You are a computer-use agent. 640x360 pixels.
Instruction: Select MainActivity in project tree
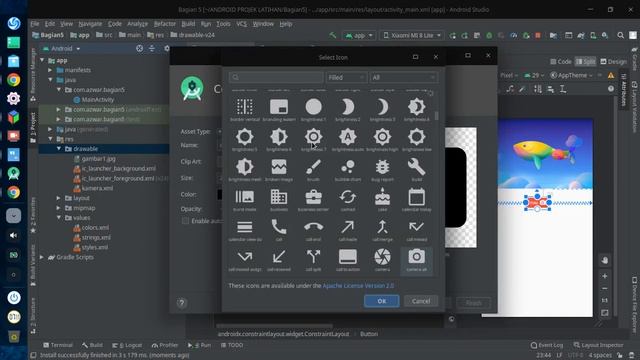93,100
